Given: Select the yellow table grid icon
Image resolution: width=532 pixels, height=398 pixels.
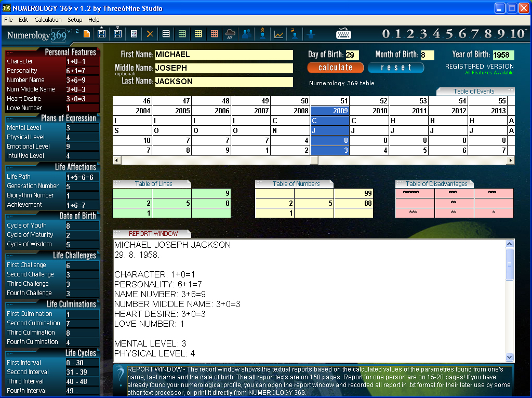Looking at the screenshot, I should click(x=197, y=34).
